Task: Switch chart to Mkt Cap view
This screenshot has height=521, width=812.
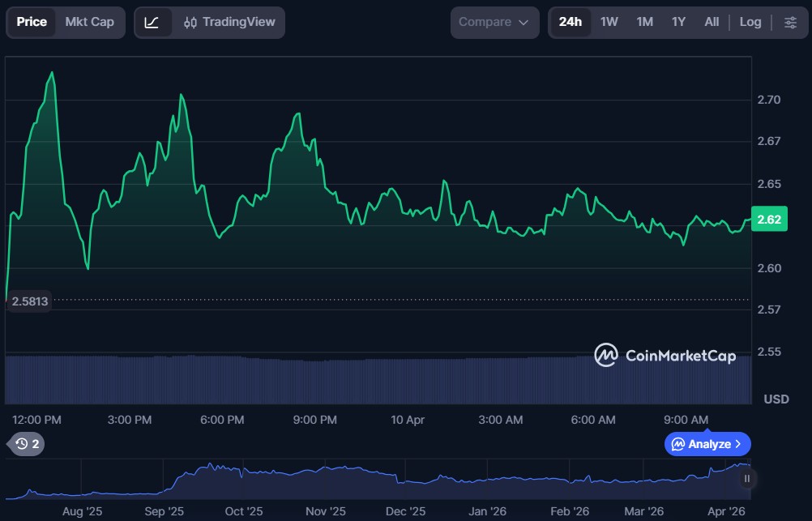Action: pos(89,22)
